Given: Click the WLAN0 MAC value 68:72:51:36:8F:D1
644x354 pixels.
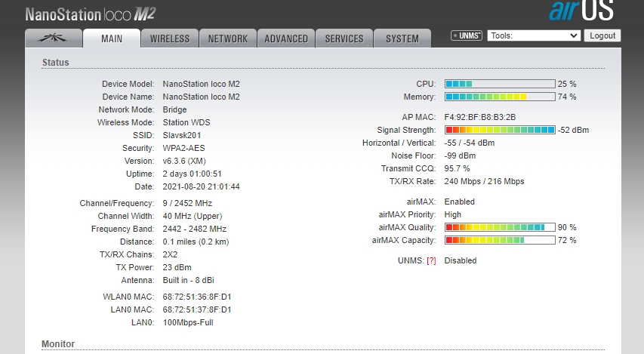Looking at the screenshot, I should (x=197, y=297).
